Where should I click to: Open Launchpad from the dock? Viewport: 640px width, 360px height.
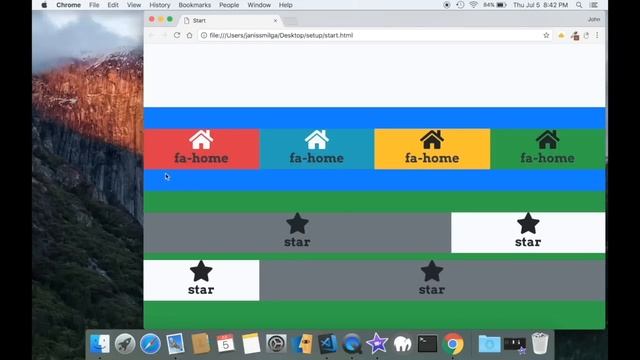pyautogui.click(x=125, y=344)
